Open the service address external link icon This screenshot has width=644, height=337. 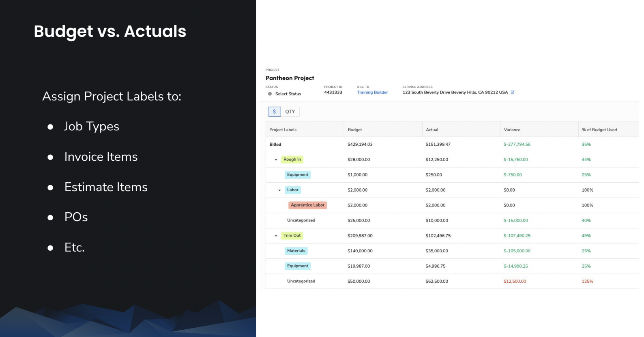(513, 92)
